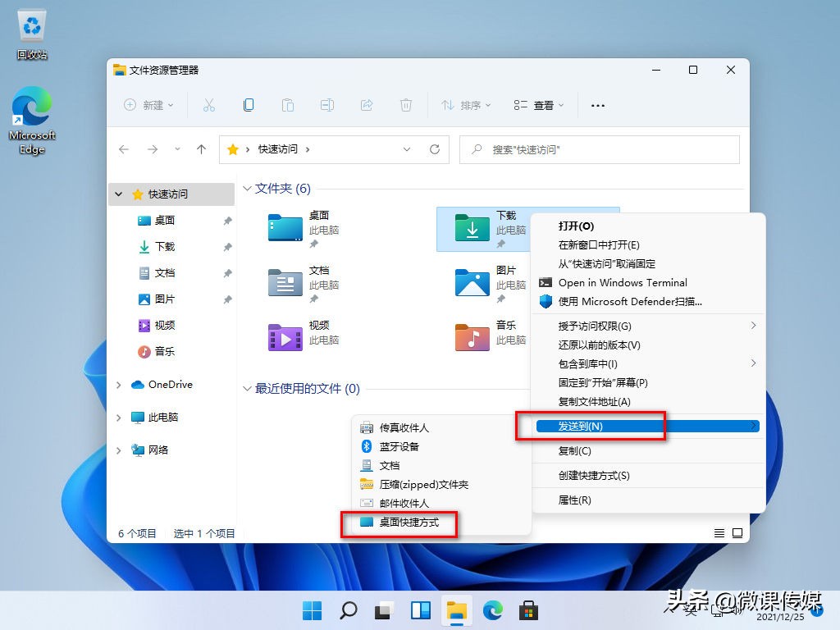This screenshot has width=840, height=630.
Task: Open the 新建 new item dropdown
Action: coord(148,105)
